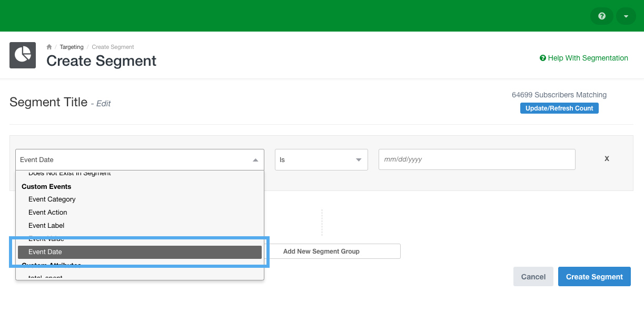The width and height of the screenshot is (644, 322).
Task: Click the highlighted Event Date option
Action: 45,251
